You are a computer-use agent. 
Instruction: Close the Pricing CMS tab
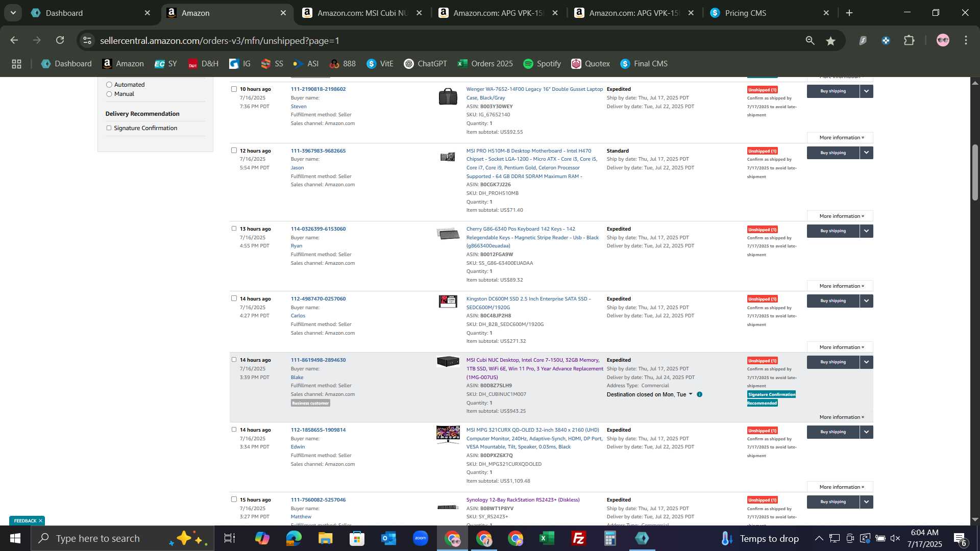[826, 13]
